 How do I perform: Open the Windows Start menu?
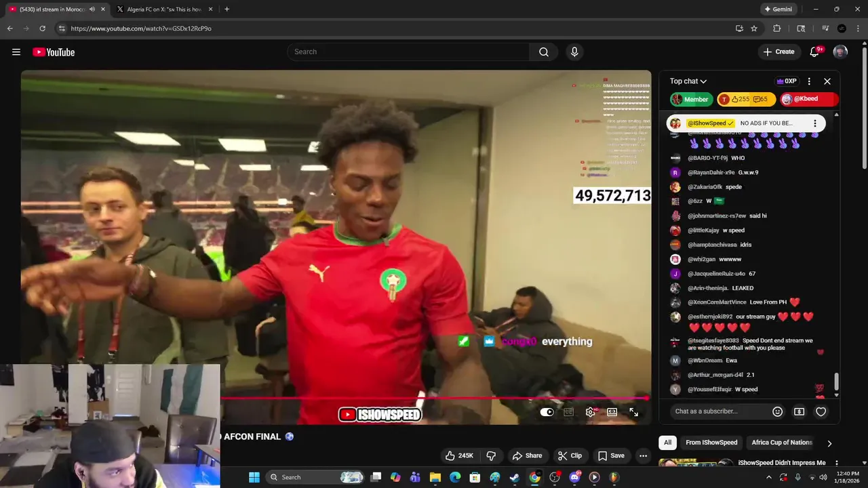tap(254, 477)
